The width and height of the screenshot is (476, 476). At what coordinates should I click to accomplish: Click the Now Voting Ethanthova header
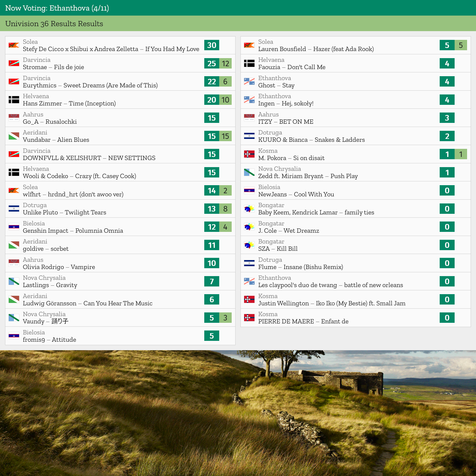[57, 8]
